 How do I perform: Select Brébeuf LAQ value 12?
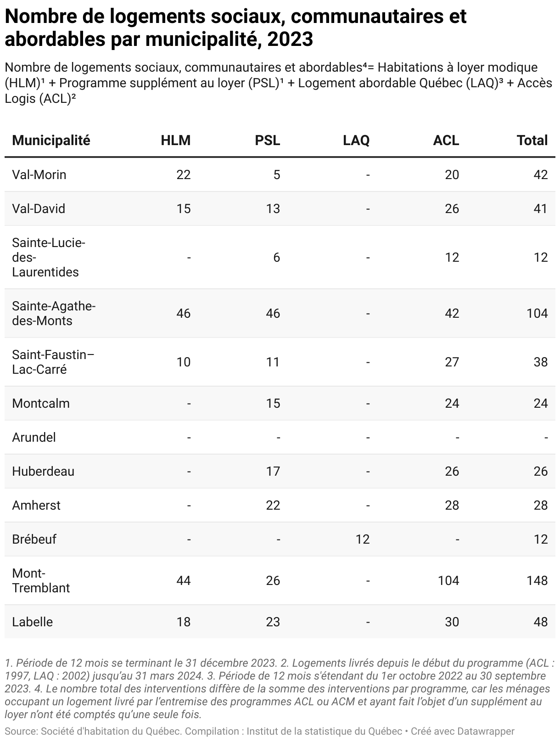pos(362,539)
